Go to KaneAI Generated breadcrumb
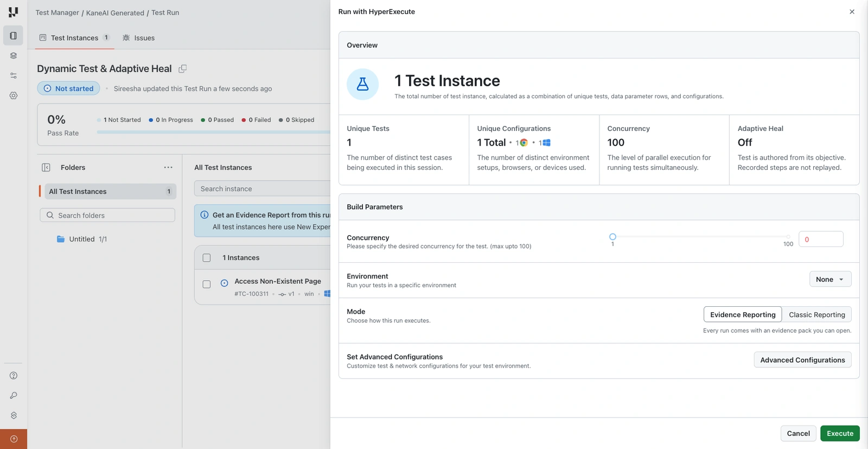Screen dimensions: 868x449 115,12
